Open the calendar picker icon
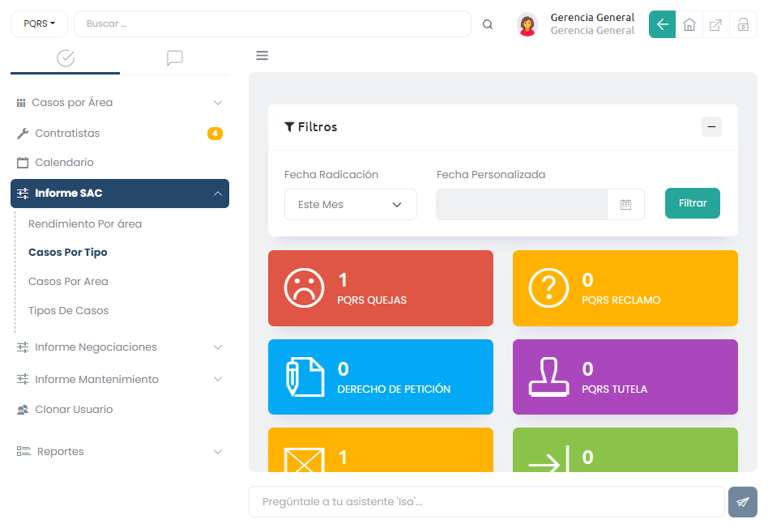 click(625, 205)
